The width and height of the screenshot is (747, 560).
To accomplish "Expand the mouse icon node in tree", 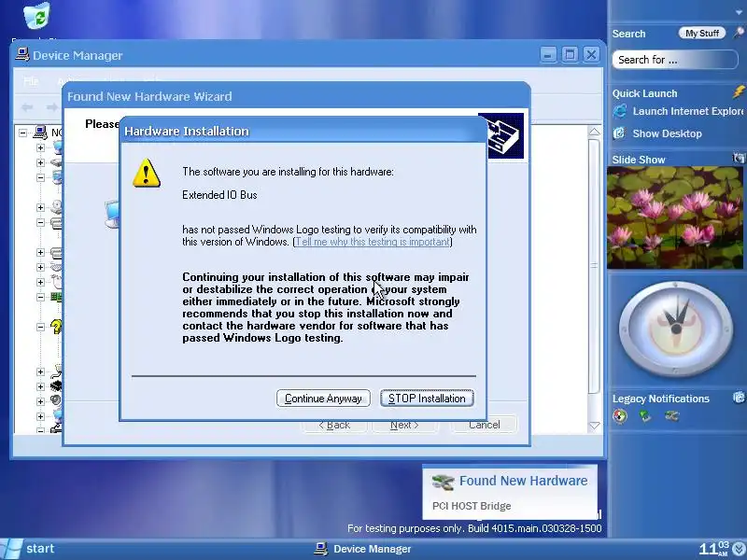I will pyautogui.click(x=40, y=282).
